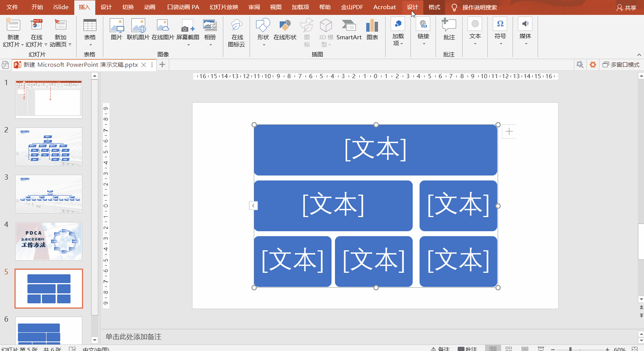Screen dimensions: 644x351
Task: Click the orange gear settings icon
Action: coord(593,64)
